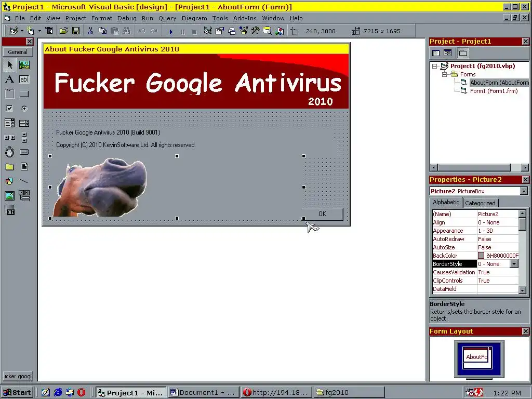Screen dimensions: 532x399
Task: Select the FileListBox control in the toolbox
Action: click(x=24, y=167)
